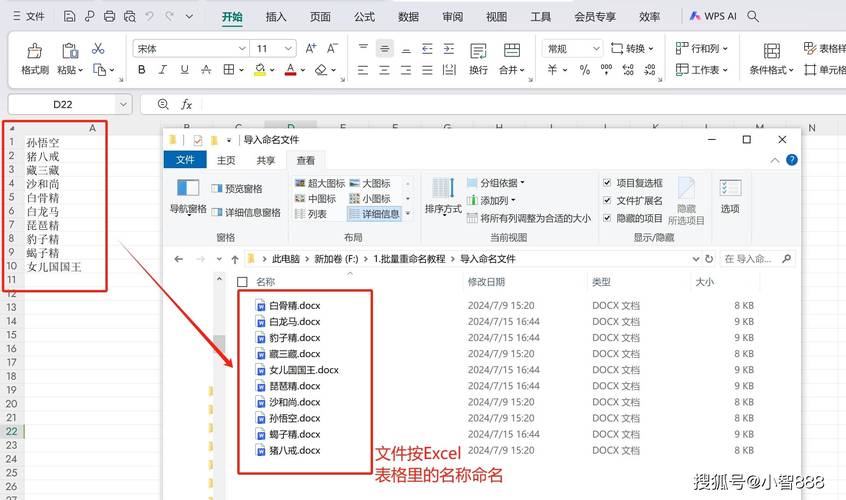Click the Wrap Text (换行) icon
This screenshot has width=846, height=500.
[x=478, y=51]
